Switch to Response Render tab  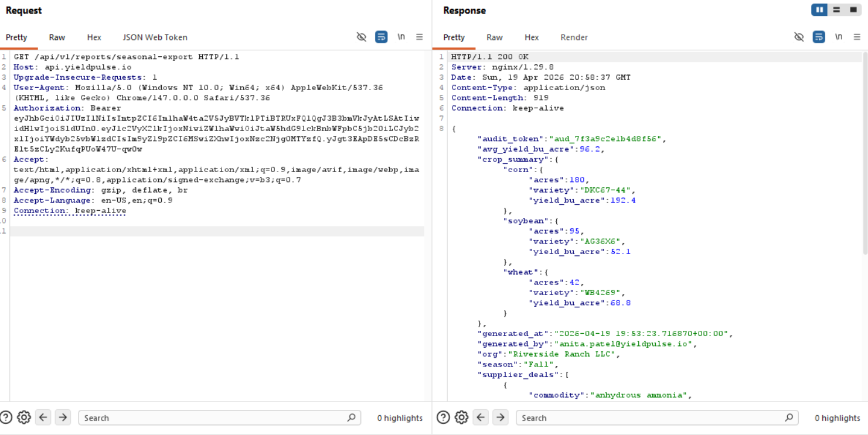[574, 37]
